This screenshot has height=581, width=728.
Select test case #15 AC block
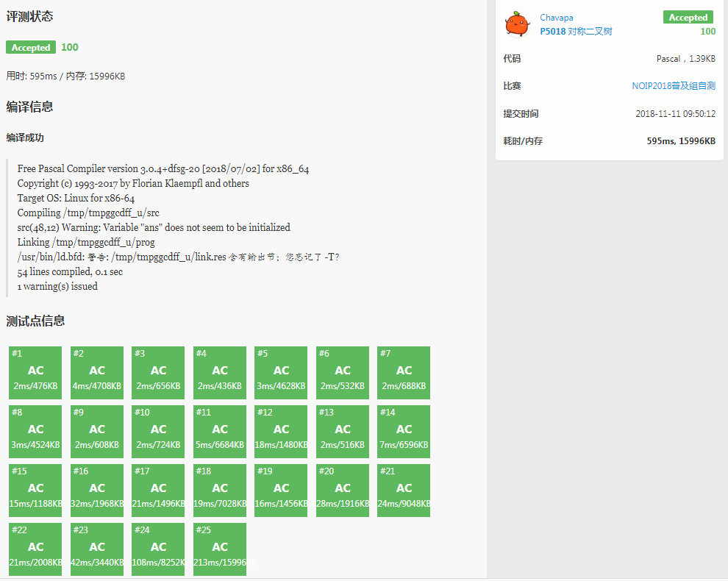tap(35, 491)
